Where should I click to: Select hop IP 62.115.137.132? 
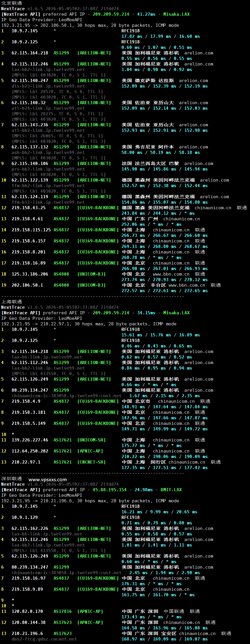30,147
